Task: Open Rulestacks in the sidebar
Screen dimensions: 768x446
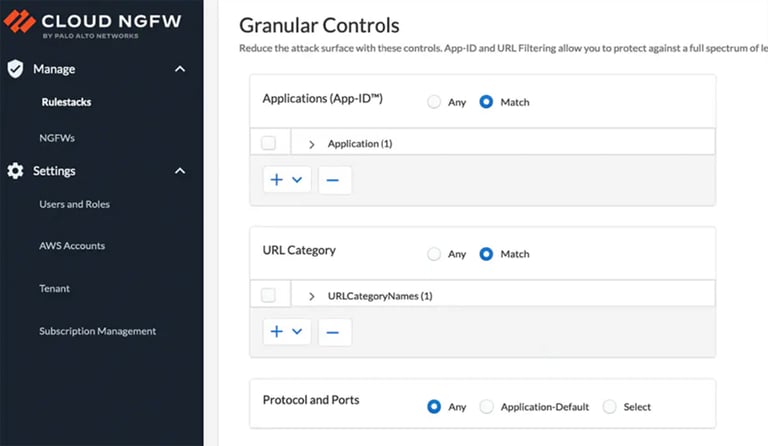Action: tap(66, 102)
